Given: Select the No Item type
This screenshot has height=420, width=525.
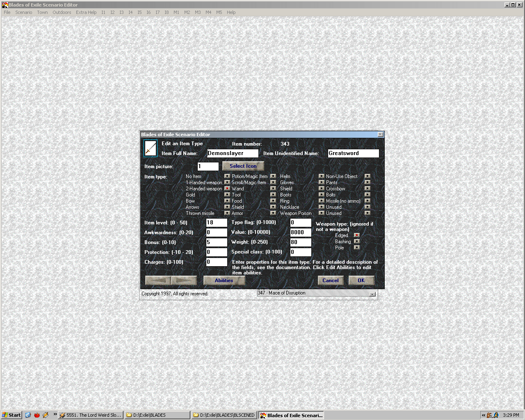Looking at the screenshot, I should point(227,176).
